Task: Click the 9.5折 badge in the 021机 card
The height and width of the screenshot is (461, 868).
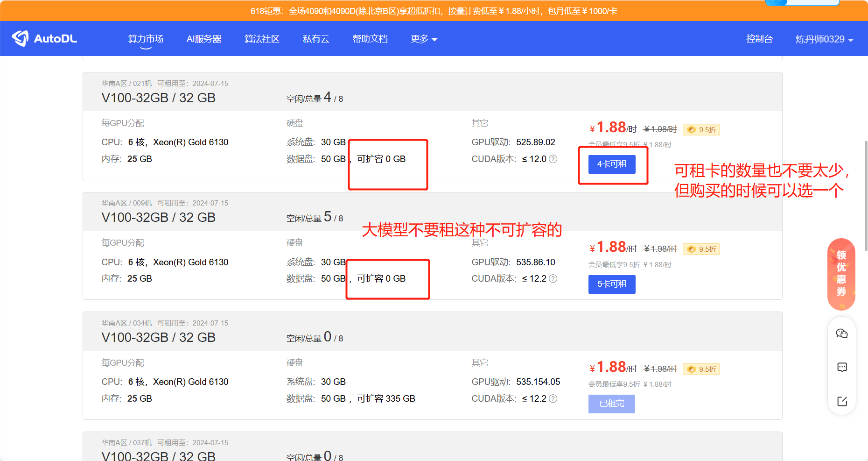Action: [x=701, y=129]
